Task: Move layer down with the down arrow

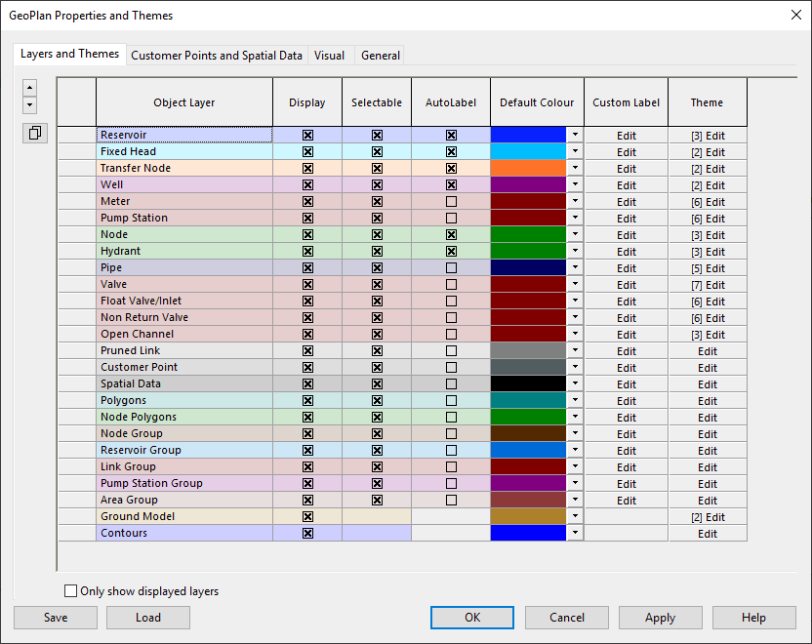Action: point(30,105)
